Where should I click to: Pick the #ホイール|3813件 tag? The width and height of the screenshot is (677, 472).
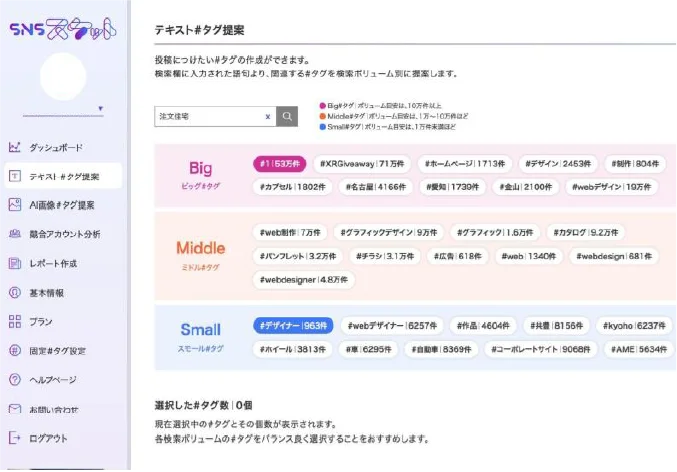tap(292, 349)
